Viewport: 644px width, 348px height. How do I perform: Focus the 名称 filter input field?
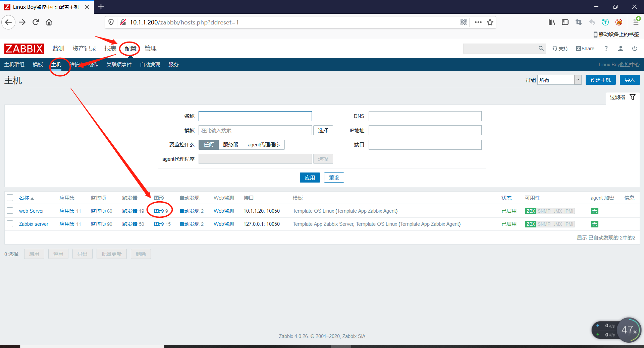(255, 116)
